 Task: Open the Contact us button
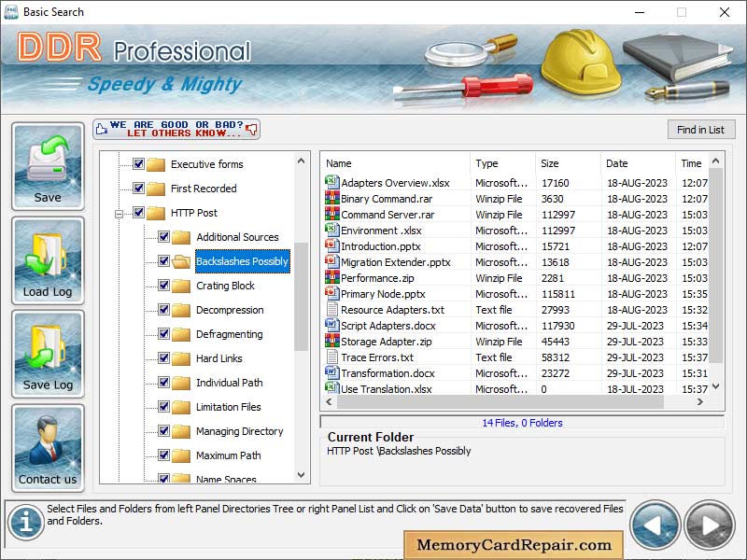48,448
